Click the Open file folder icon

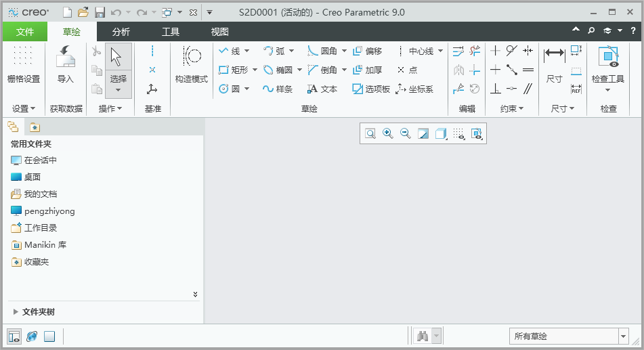click(x=83, y=12)
